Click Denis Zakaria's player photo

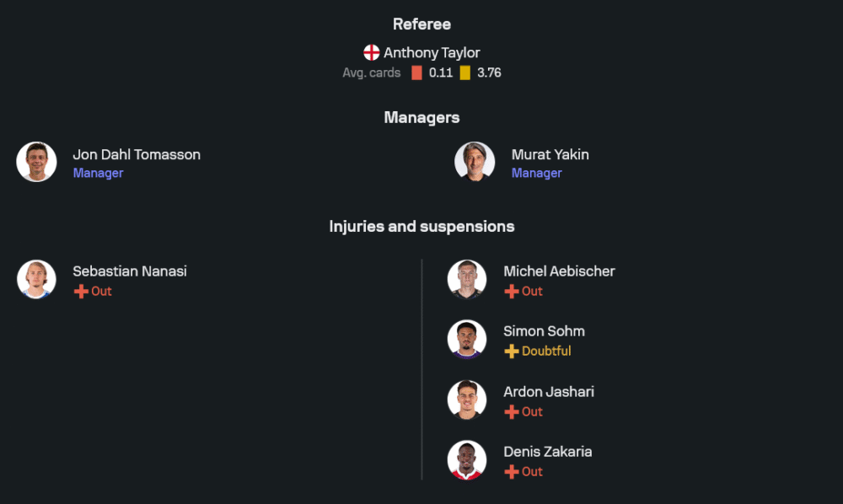coord(467,459)
